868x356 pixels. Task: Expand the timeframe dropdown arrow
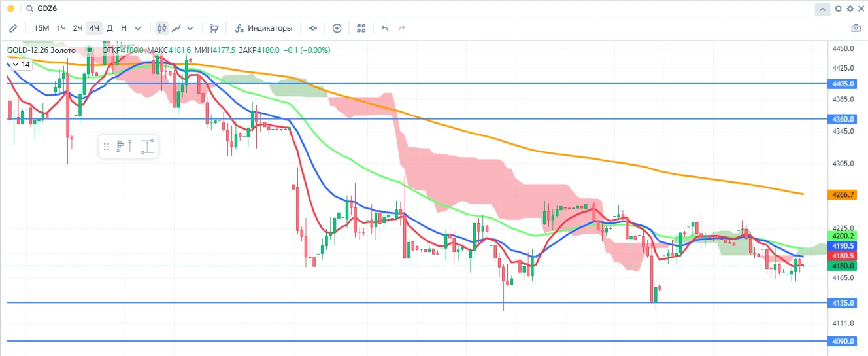[x=138, y=28]
